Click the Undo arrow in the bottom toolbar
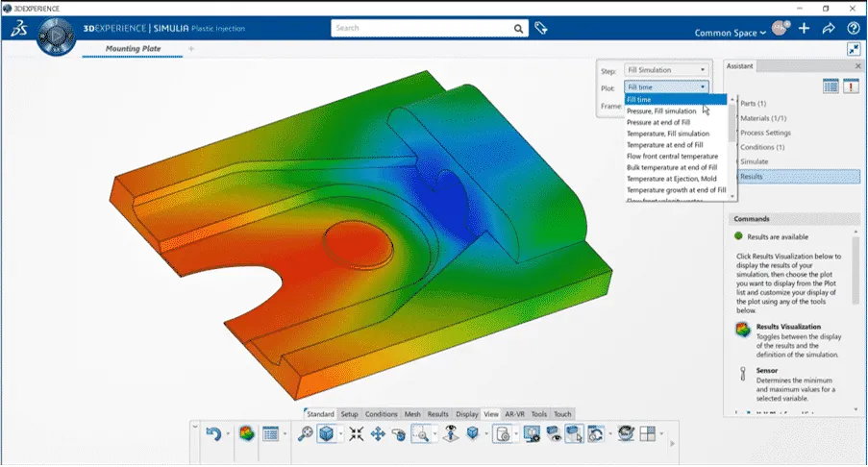Screen dimensions: 868x467 [213, 433]
